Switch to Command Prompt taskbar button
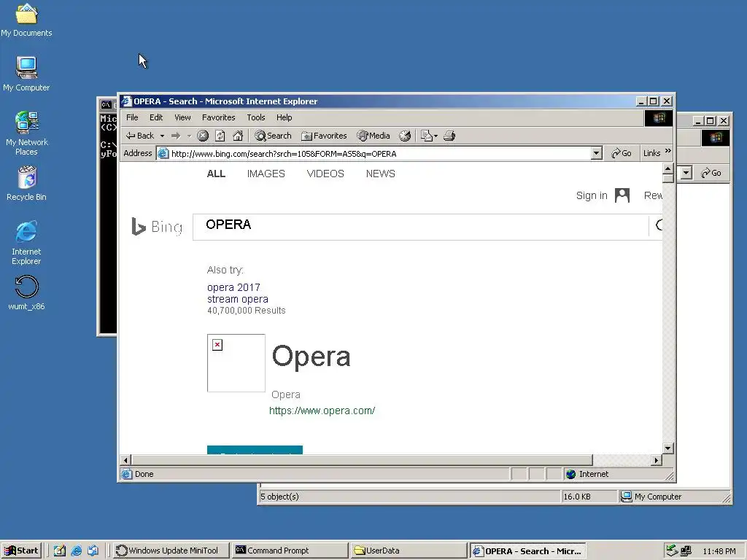747x560 pixels. tap(290, 551)
